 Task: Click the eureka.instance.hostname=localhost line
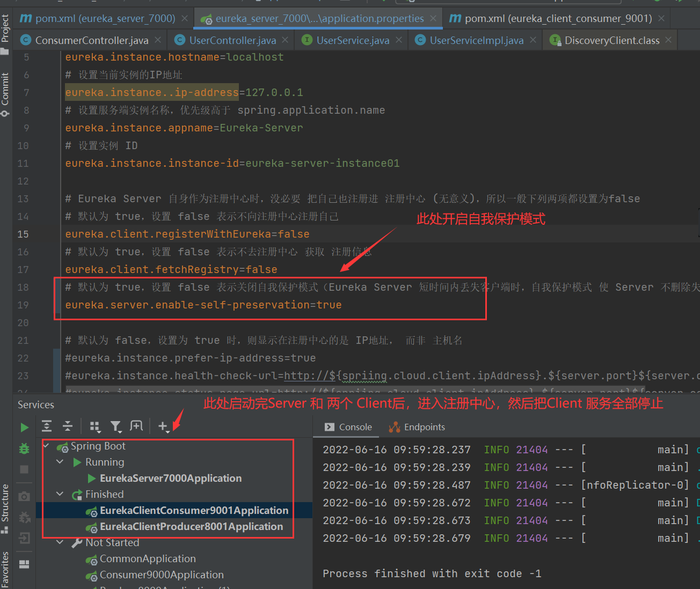[174, 57]
